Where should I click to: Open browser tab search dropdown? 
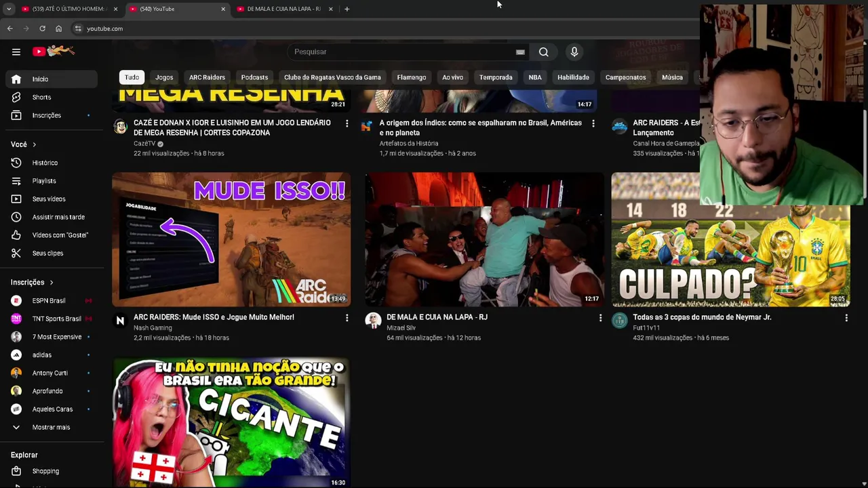(x=9, y=9)
